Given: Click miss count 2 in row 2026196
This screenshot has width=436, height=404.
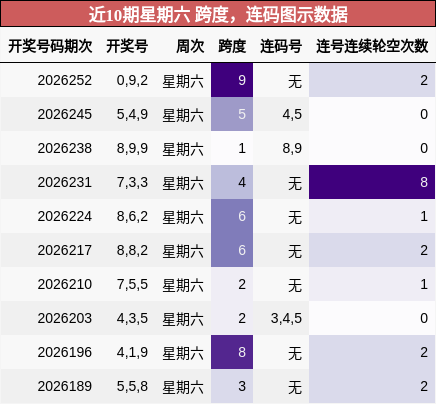Looking at the screenshot, I should click(x=372, y=352).
